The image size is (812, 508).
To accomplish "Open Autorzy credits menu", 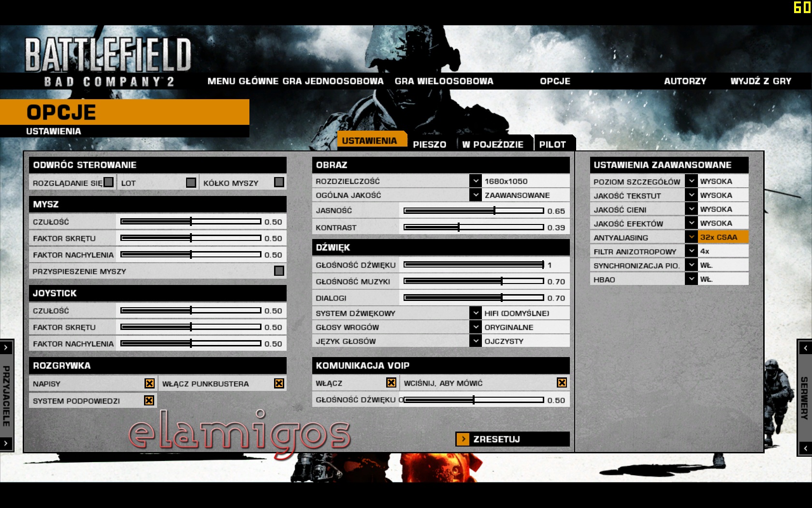I will pos(685,81).
